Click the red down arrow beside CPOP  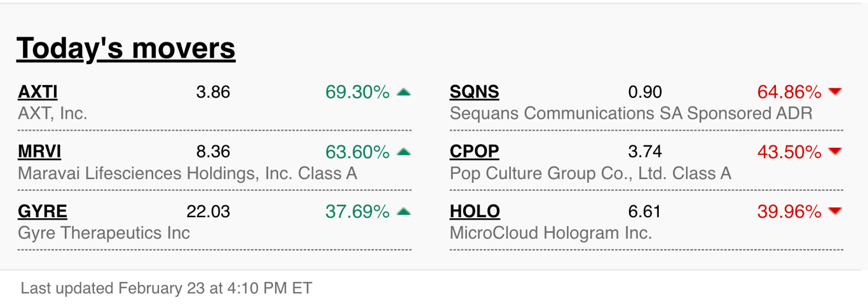836,152
